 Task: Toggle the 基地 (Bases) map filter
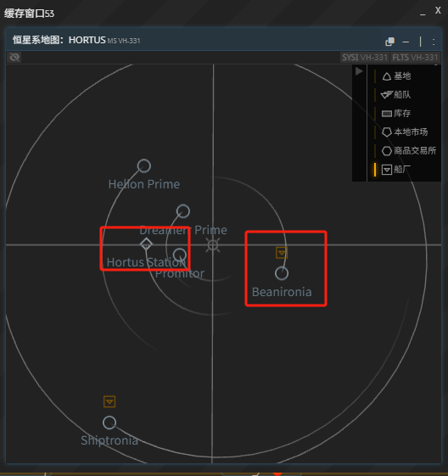396,76
